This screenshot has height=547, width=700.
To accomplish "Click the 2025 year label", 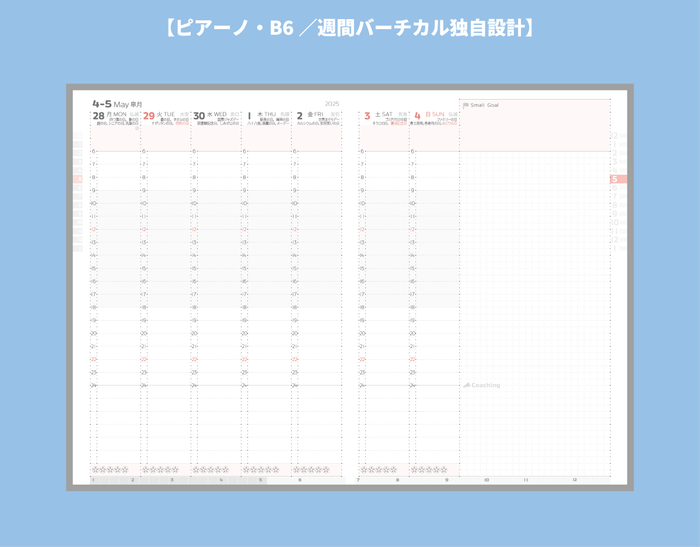I will (332, 104).
